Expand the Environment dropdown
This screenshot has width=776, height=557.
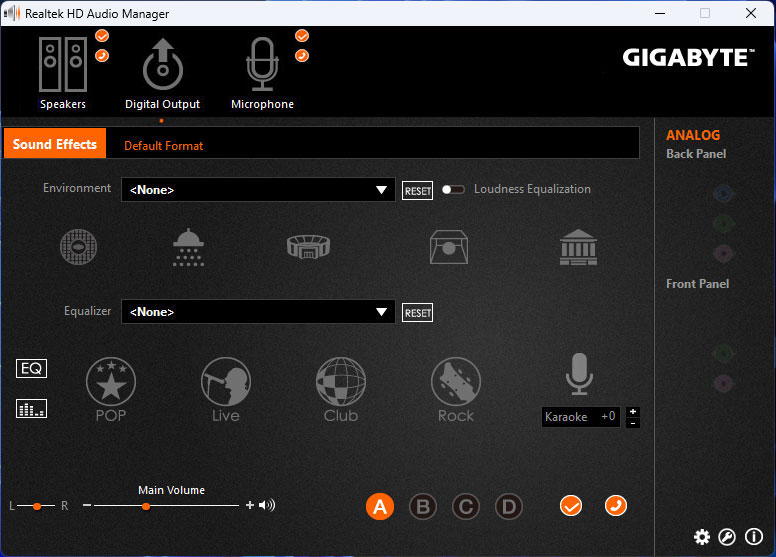(x=380, y=190)
